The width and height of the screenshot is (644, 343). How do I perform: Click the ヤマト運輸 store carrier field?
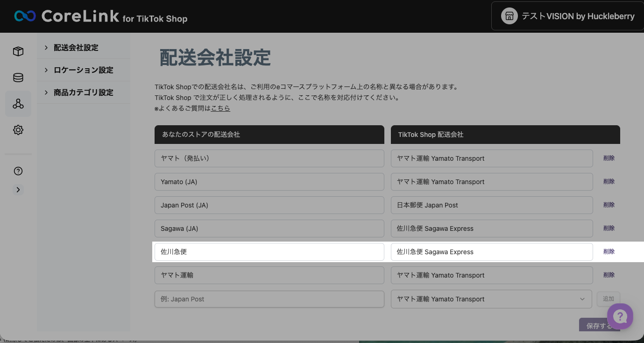(269, 275)
